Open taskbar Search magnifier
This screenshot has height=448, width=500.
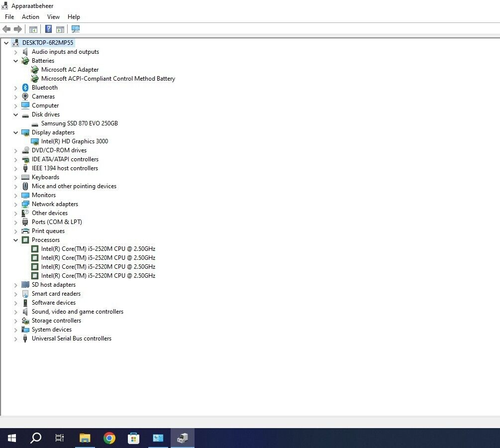(36, 438)
